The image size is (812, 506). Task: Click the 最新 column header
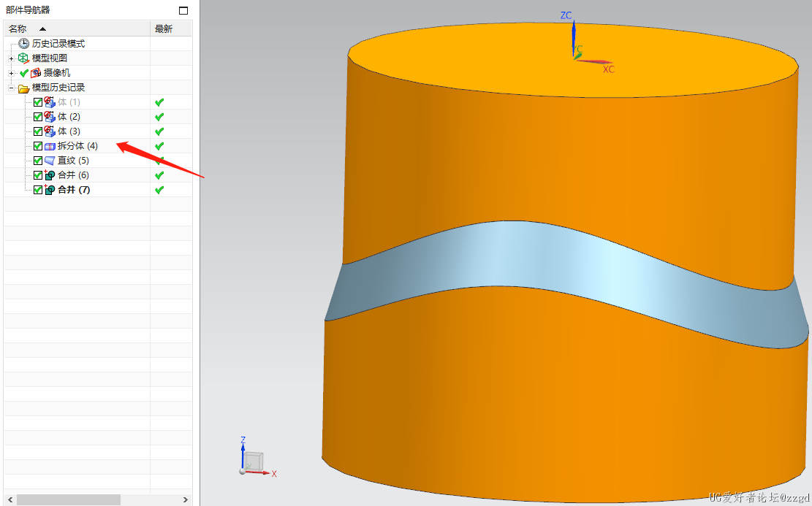coord(164,28)
